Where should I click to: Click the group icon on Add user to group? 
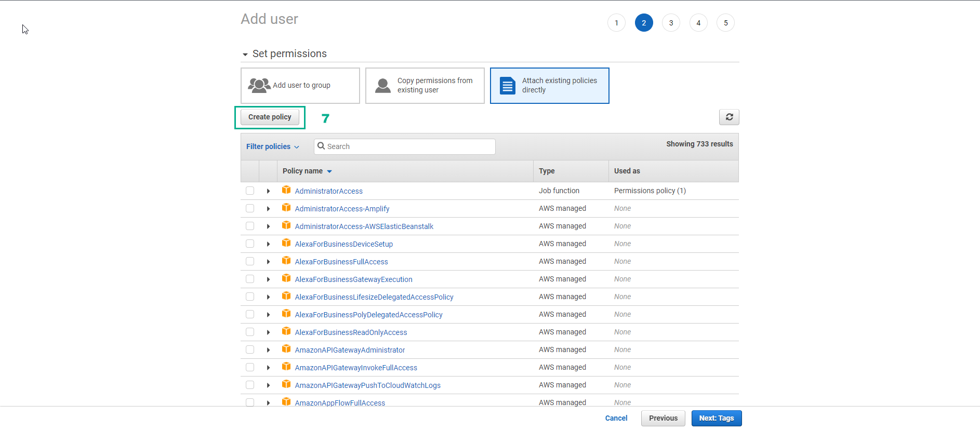coord(259,85)
